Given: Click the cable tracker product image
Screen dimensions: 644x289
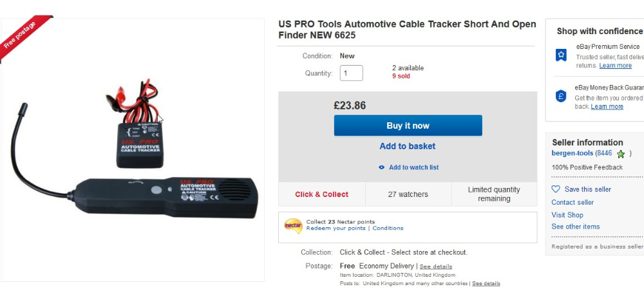Looking at the screenshot, I should [x=132, y=149].
